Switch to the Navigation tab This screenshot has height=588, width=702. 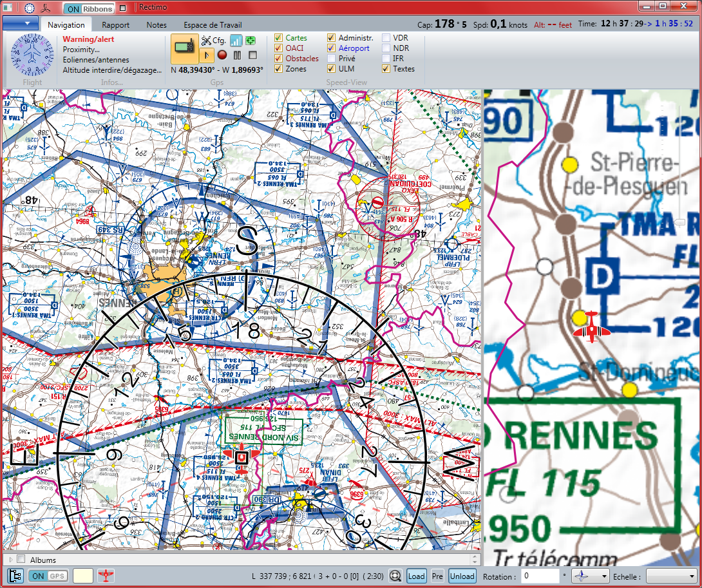[x=66, y=25]
